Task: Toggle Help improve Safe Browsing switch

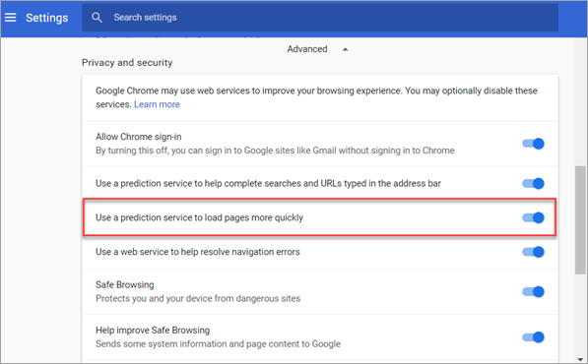Action: click(x=533, y=337)
